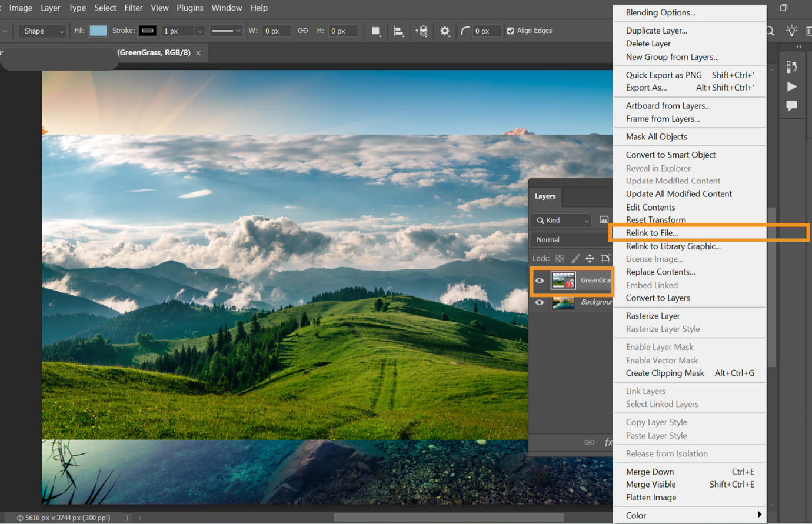Click the lock transparent pixels icon
Screen dimensions: 812x524
click(x=559, y=258)
